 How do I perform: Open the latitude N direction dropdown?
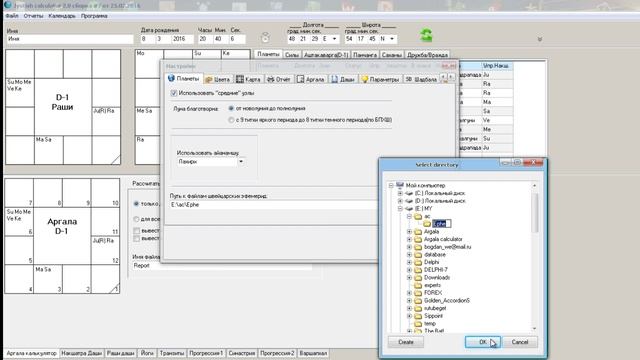392,39
